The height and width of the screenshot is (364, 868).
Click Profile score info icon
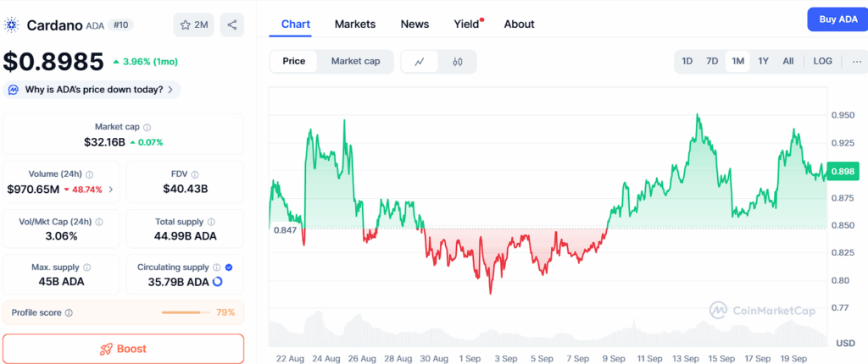(69, 313)
